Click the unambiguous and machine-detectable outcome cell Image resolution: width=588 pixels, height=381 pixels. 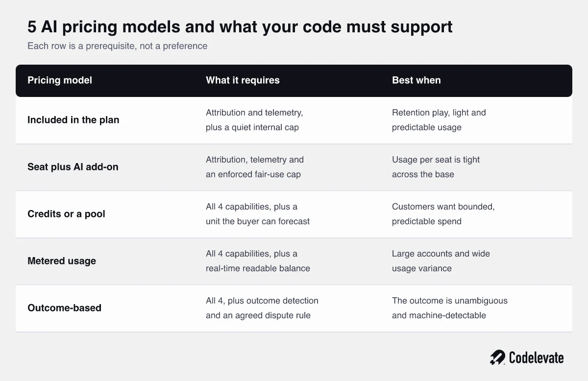(450, 308)
